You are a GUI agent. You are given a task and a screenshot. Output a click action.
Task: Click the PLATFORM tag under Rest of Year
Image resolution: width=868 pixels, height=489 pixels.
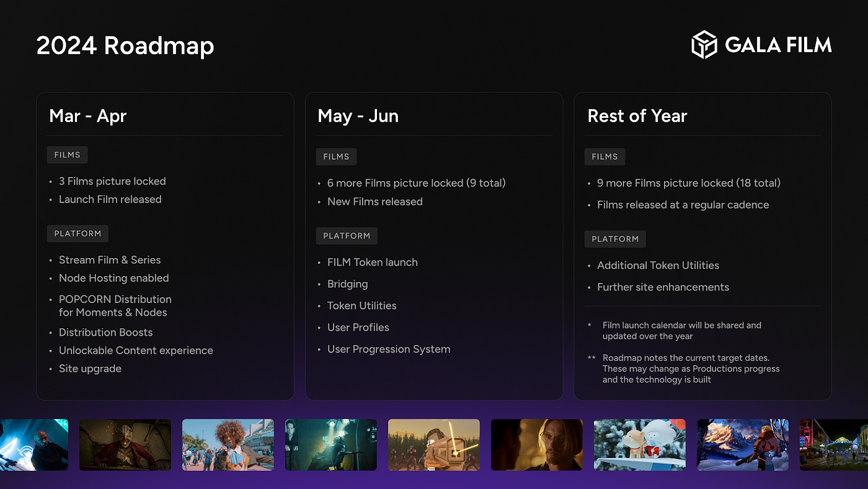point(615,239)
